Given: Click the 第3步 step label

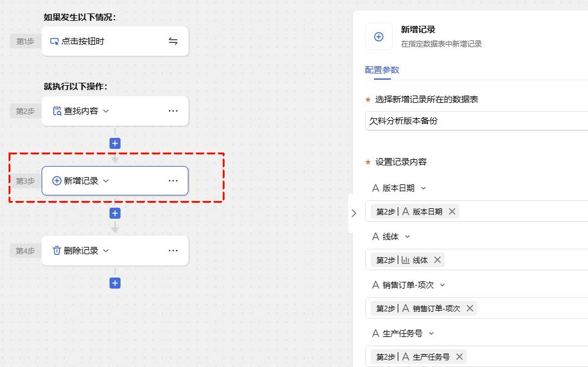Looking at the screenshot, I should [26, 181].
